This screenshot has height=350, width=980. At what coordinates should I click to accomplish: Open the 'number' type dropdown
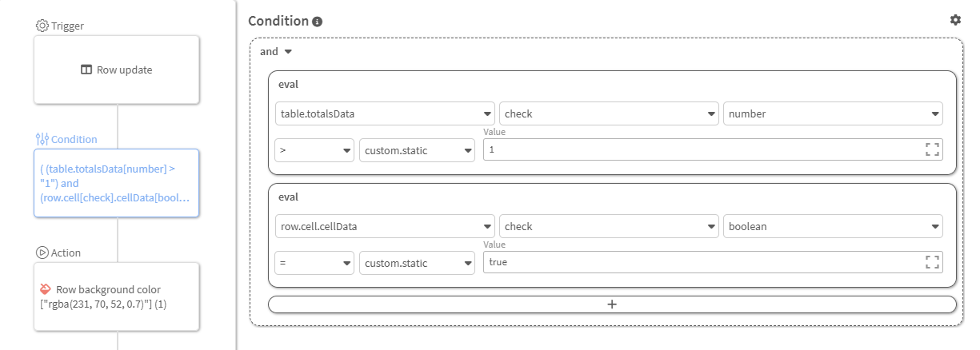(833, 113)
